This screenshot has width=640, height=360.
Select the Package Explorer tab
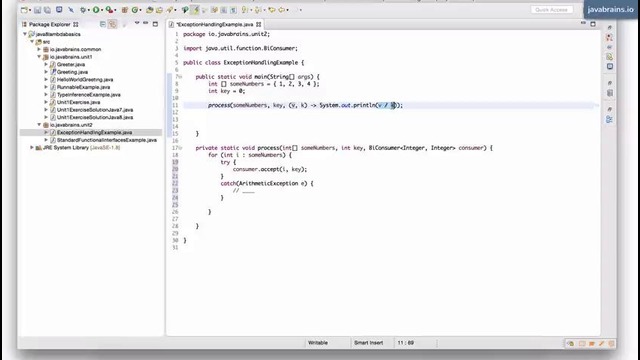(49, 24)
